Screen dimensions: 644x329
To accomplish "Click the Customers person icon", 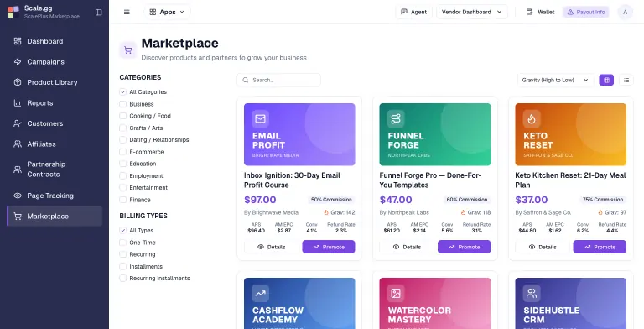I will click(x=18, y=123).
